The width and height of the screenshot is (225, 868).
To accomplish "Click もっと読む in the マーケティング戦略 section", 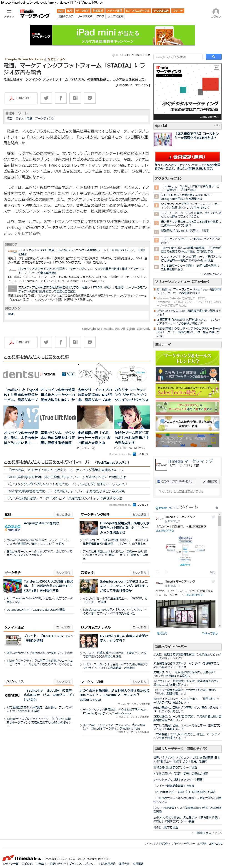I will coord(139,515).
